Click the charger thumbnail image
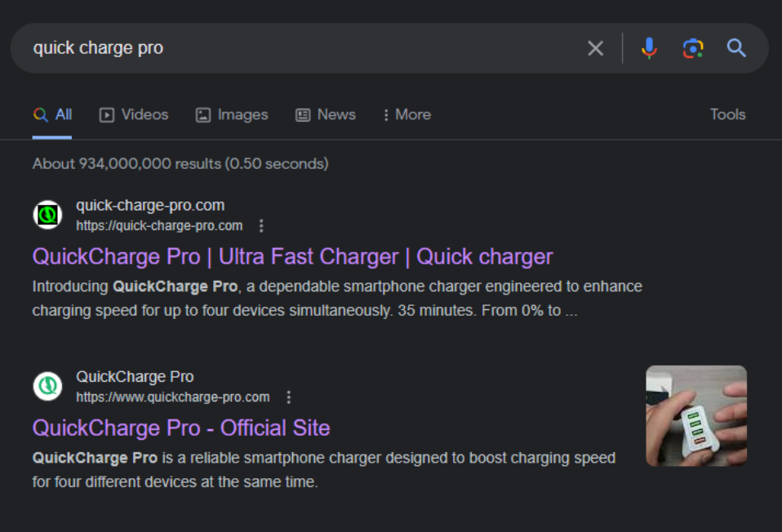The image size is (782, 532). [695, 415]
